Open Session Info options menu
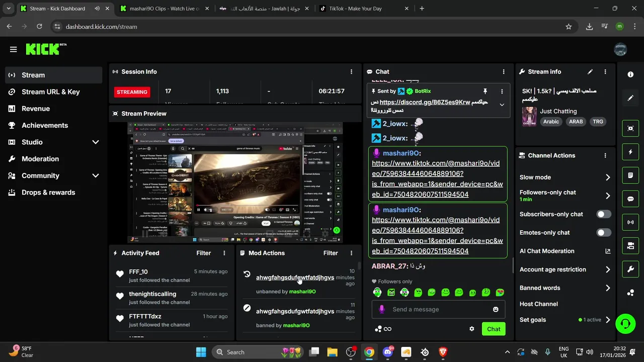The height and width of the screenshot is (362, 644). tap(351, 72)
